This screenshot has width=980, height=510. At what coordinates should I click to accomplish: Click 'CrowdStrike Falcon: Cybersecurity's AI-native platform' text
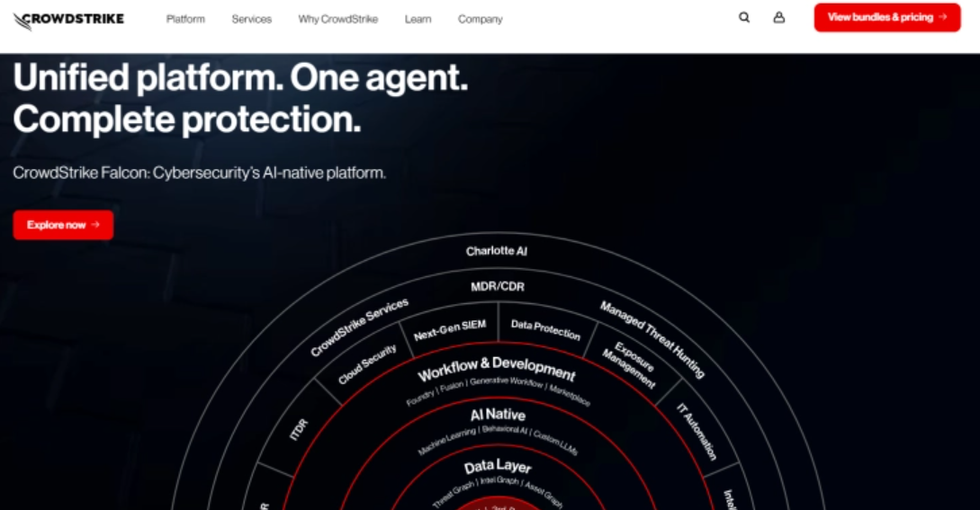point(200,173)
